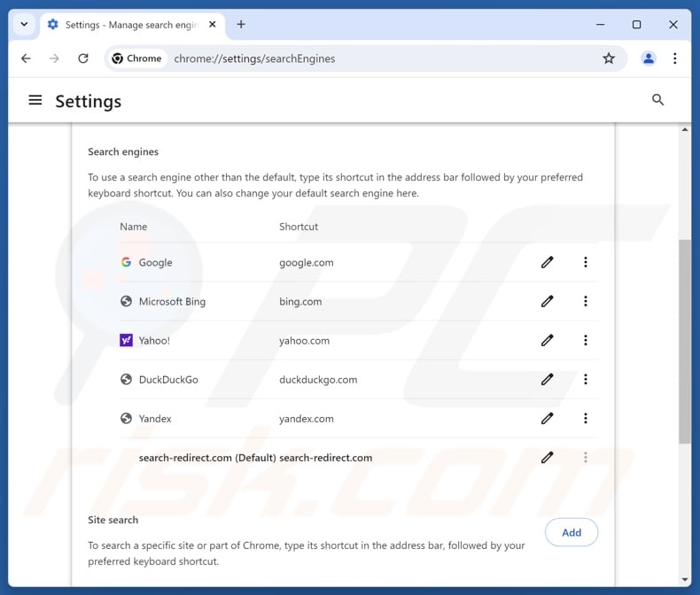The image size is (700, 595).
Task: Open the Chrome profile avatar
Action: point(649,58)
